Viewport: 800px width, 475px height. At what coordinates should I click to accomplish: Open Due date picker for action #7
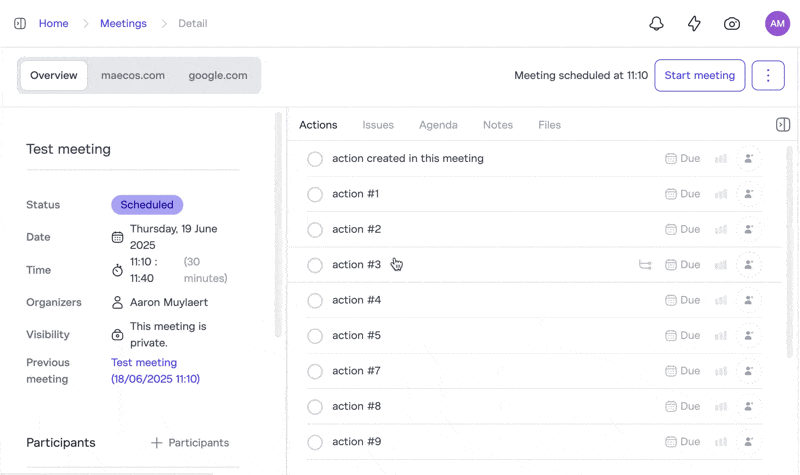pos(683,371)
